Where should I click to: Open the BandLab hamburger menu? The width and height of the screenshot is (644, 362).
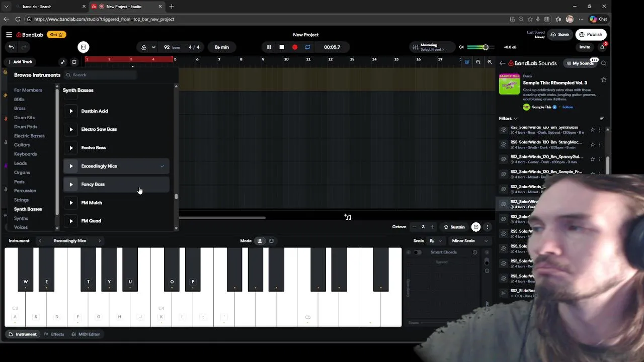tap(9, 35)
